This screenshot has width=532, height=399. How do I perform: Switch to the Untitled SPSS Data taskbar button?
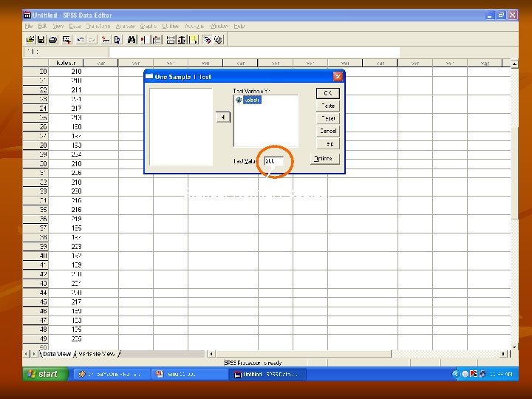(x=267, y=375)
